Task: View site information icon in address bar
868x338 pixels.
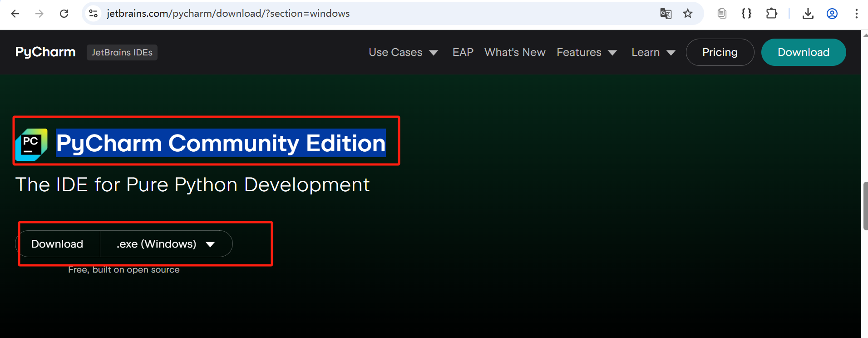Action: click(x=93, y=14)
